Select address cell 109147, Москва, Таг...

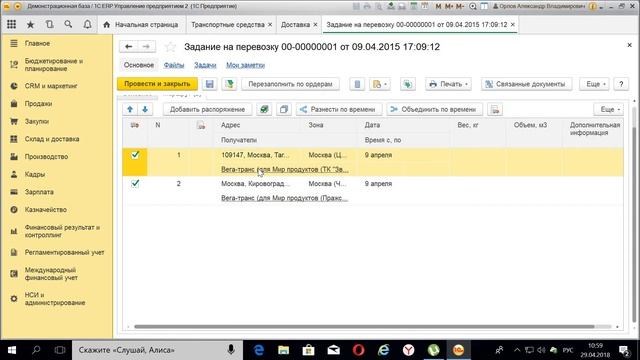click(x=255, y=155)
